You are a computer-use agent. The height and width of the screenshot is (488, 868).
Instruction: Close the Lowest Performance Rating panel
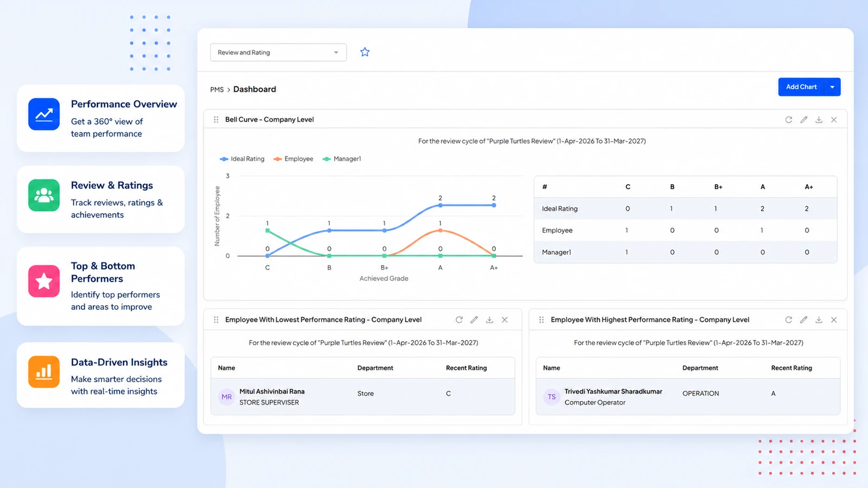tap(505, 320)
